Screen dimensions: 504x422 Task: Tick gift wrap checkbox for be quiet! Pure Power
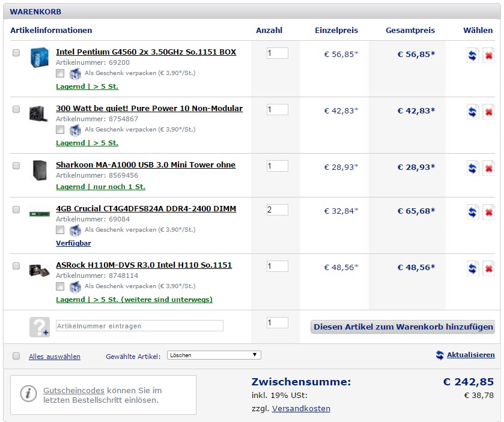pos(60,130)
